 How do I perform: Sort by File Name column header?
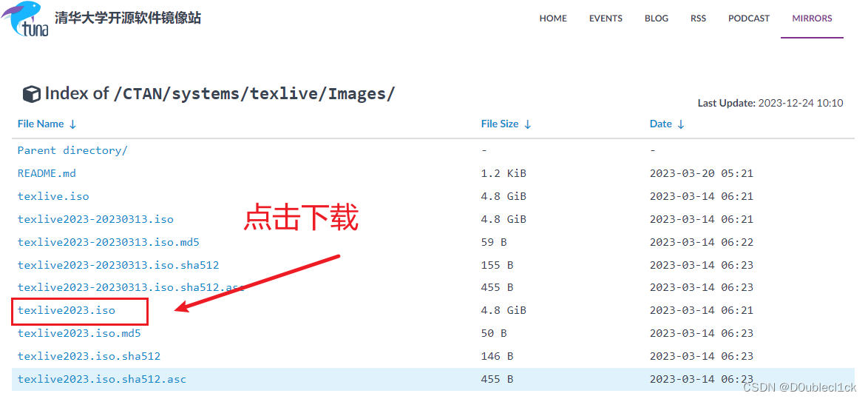pyautogui.click(x=47, y=124)
